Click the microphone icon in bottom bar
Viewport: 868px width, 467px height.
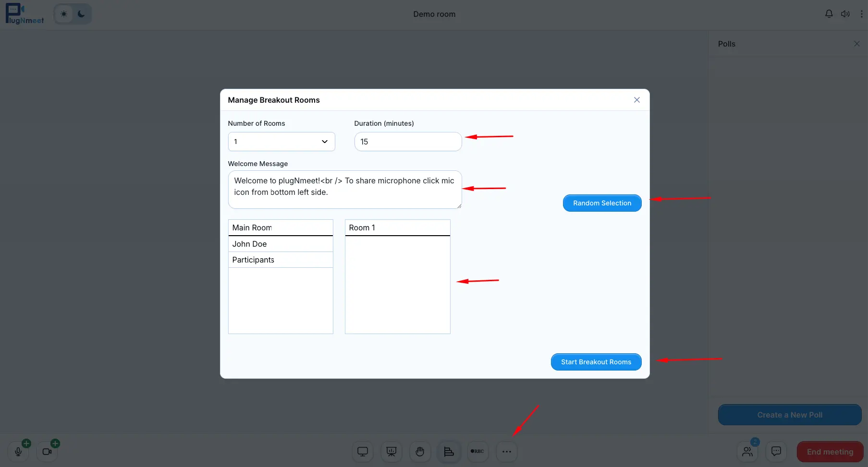(x=18, y=452)
